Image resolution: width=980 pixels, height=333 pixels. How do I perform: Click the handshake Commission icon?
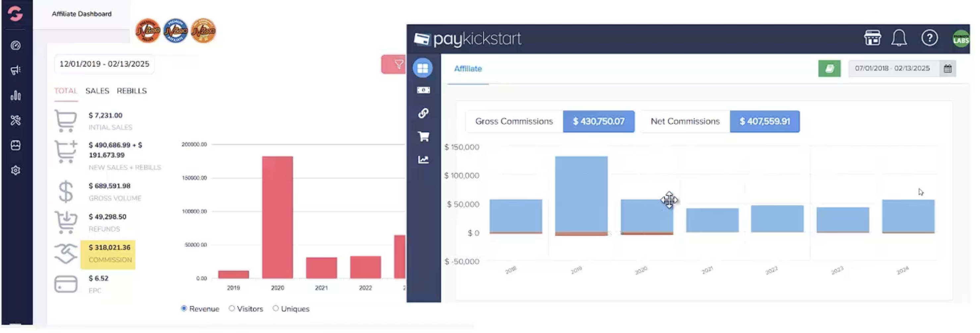click(x=66, y=254)
